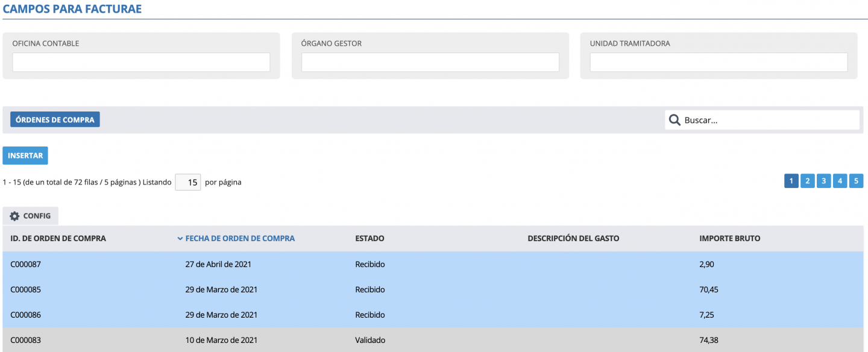
Task: Sort by Estado column header
Action: click(370, 239)
